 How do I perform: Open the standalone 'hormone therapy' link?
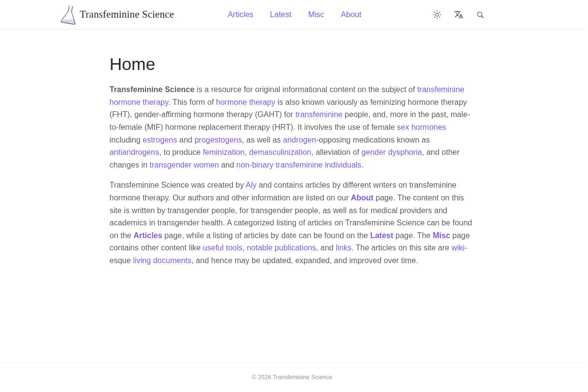245,102
